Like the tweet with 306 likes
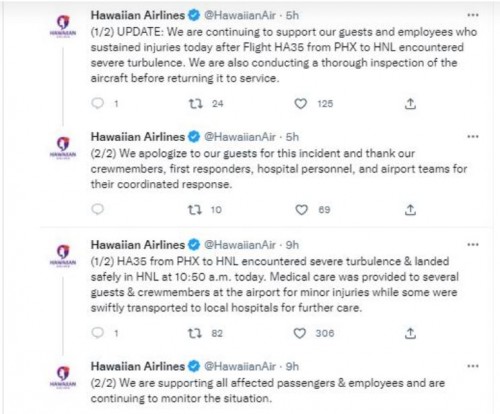The image size is (500, 414). (x=299, y=333)
